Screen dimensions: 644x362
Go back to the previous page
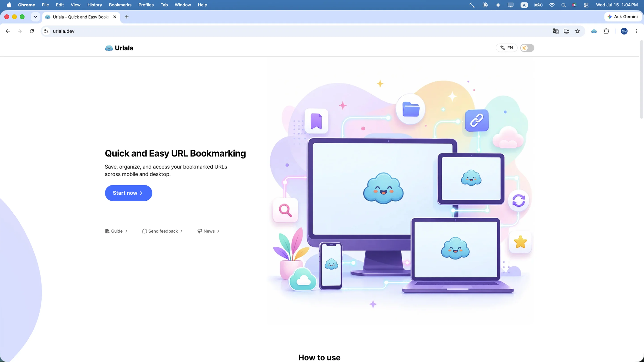click(8, 31)
